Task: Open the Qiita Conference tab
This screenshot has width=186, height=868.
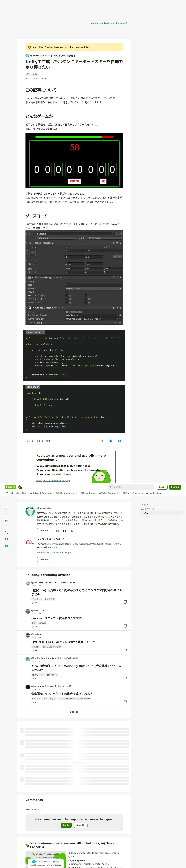Action: pos(66,493)
